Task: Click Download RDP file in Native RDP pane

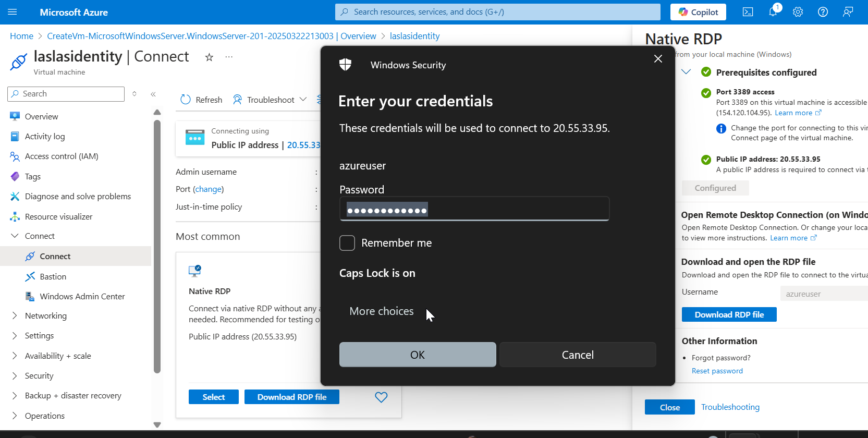Action: 729,314
